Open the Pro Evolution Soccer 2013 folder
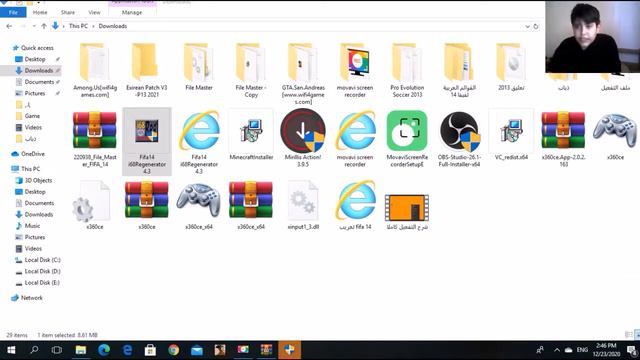The image size is (640, 360). pyautogui.click(x=407, y=70)
